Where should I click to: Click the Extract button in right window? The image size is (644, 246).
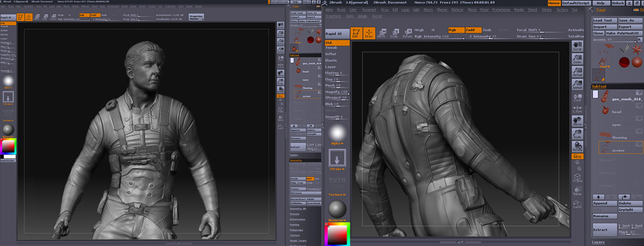[605, 230]
